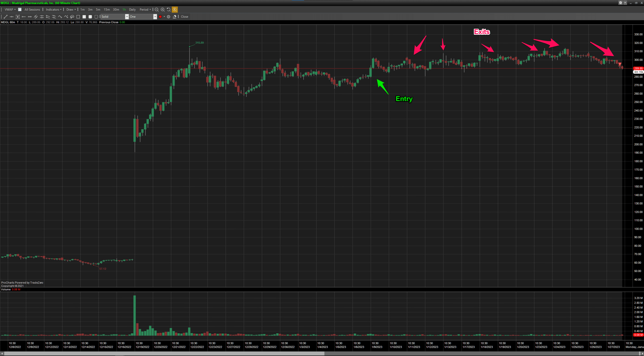Open the One line width dropdown
Image resolution: width=644 pixels, height=356 pixels.
click(x=155, y=17)
